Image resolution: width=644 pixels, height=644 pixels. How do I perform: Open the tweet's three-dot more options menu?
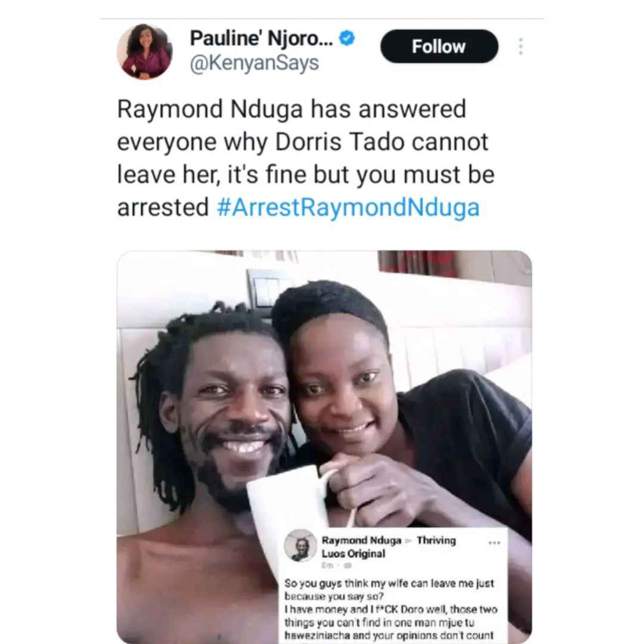(x=521, y=47)
